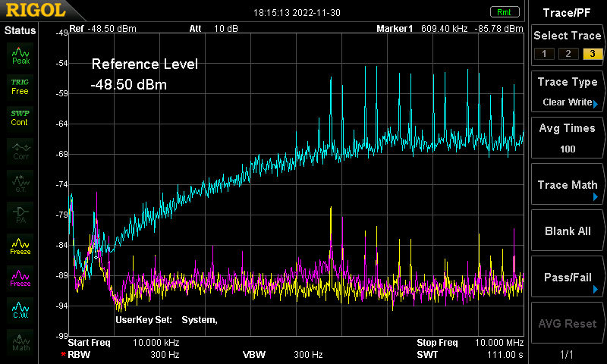The width and height of the screenshot is (607, 364).
Task: Click the Blank All button
Action: (x=568, y=231)
